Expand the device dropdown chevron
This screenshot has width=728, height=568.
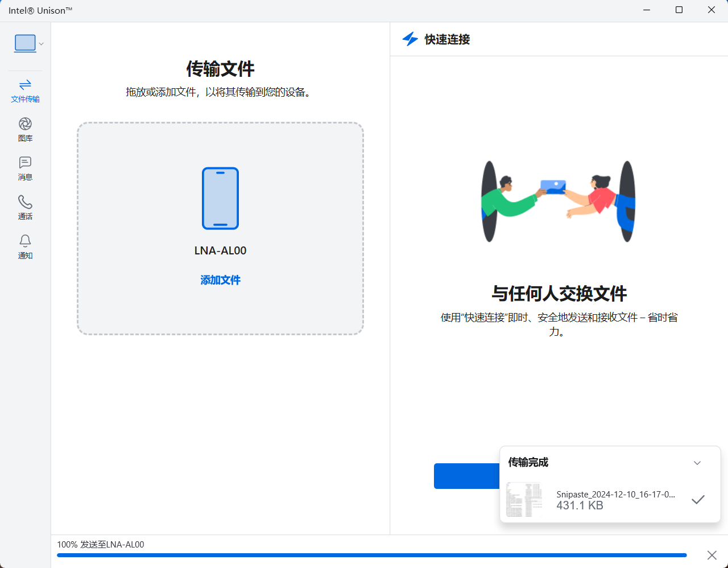click(41, 44)
